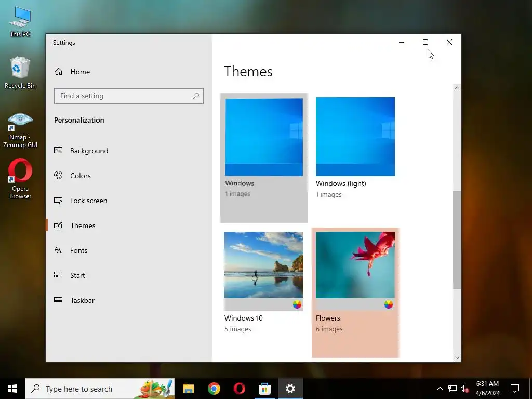Click the '5 images' label under Windows 10

click(237, 329)
